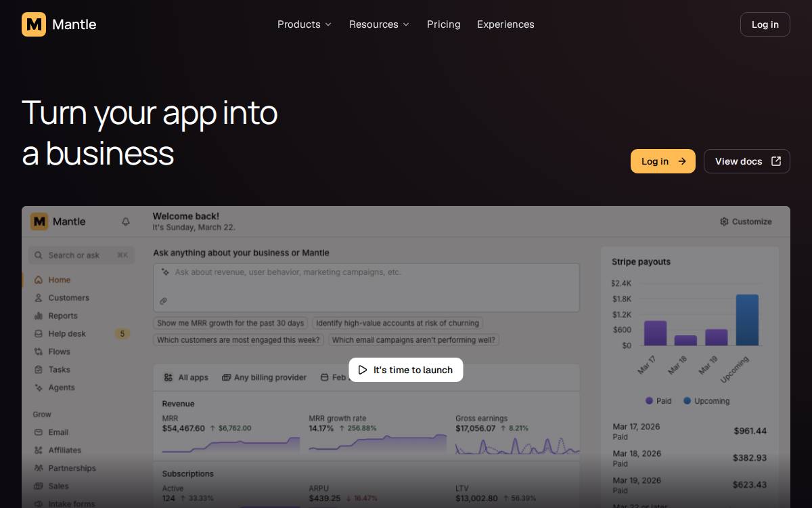Click the Email envelope icon

tap(39, 432)
